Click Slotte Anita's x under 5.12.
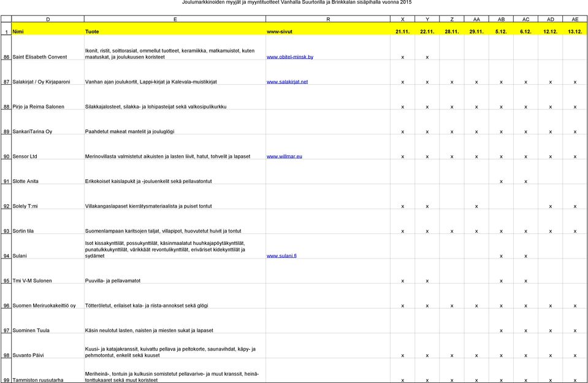 coord(501,181)
